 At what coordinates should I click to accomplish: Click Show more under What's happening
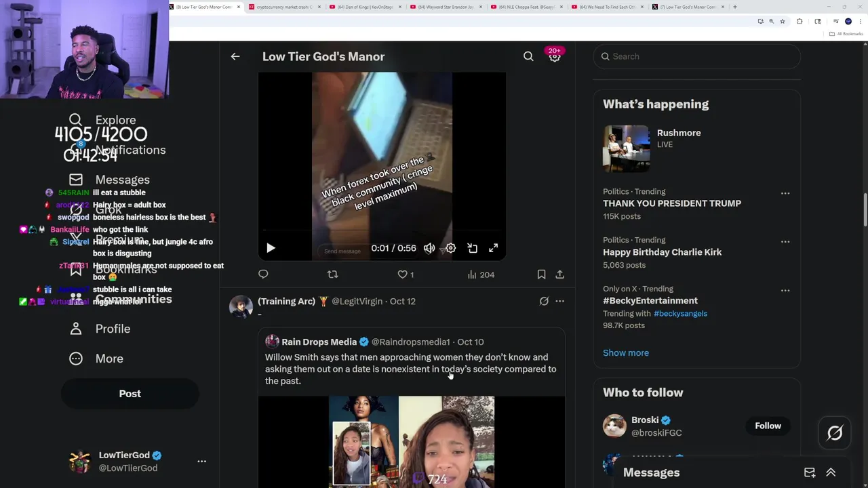point(626,352)
